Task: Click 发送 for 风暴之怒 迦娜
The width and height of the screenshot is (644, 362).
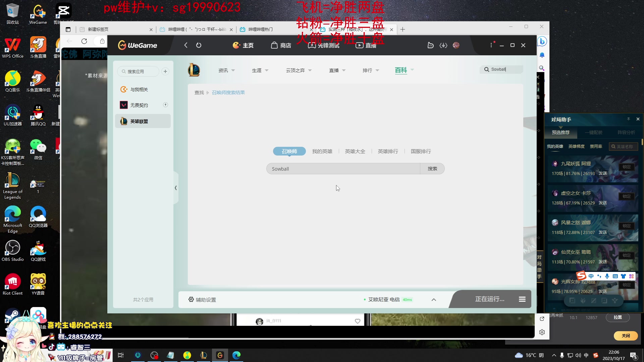Action: (603, 232)
